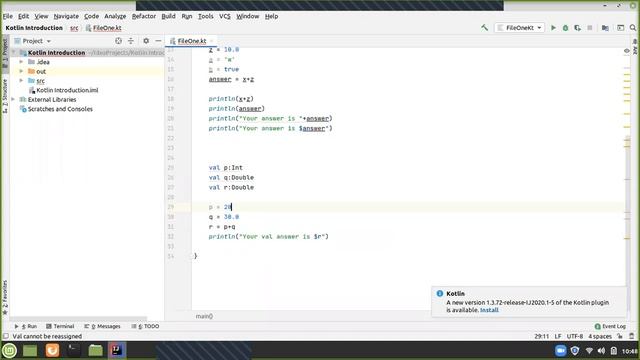The image size is (640, 360).
Task: Launch Firefox from the taskbar
Action: pyautogui.click(x=52, y=350)
